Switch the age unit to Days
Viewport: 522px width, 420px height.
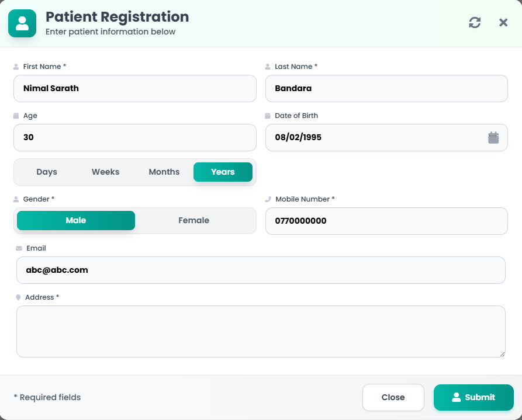coord(47,172)
